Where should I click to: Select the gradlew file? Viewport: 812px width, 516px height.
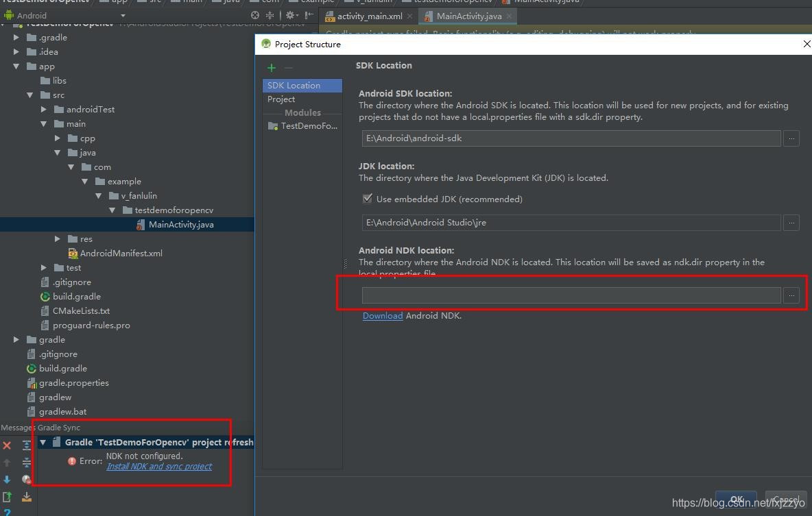[56, 397]
